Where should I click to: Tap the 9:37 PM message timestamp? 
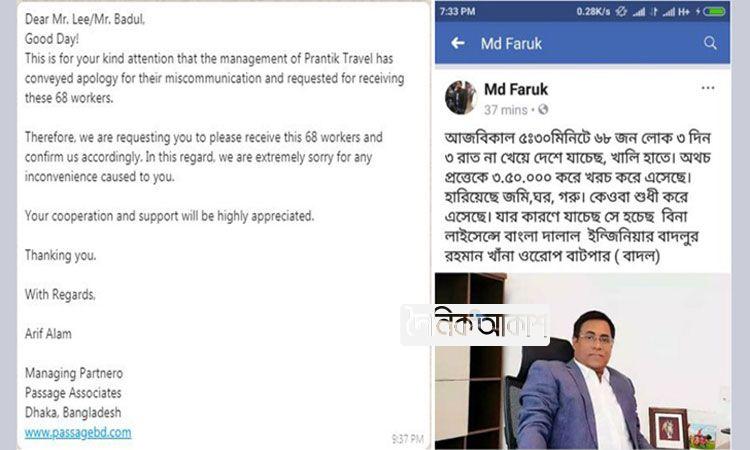[408, 439]
